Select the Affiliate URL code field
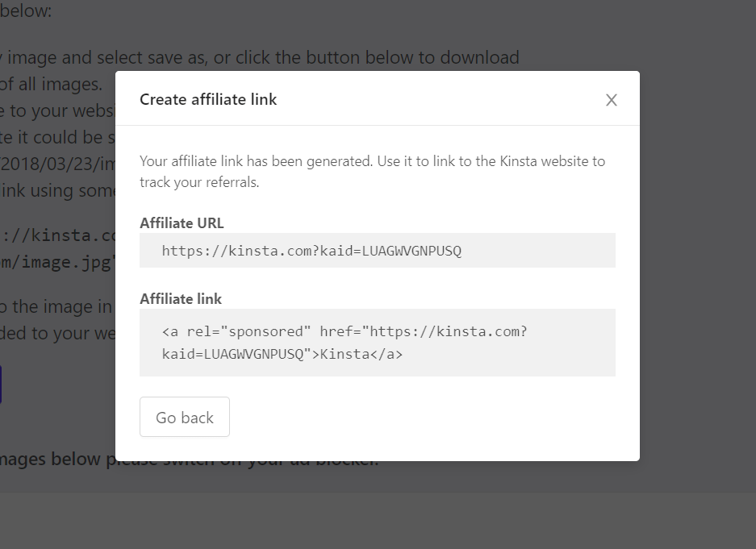Screen dimensions: 756x549 [378, 251]
